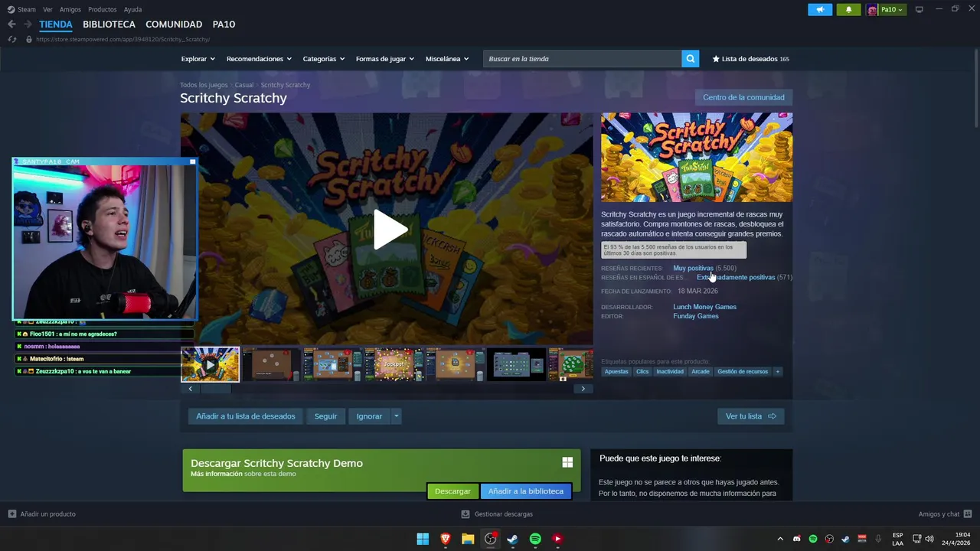Viewport: 980px width, 551px height.
Task: Open the Ver menu
Action: (47, 9)
